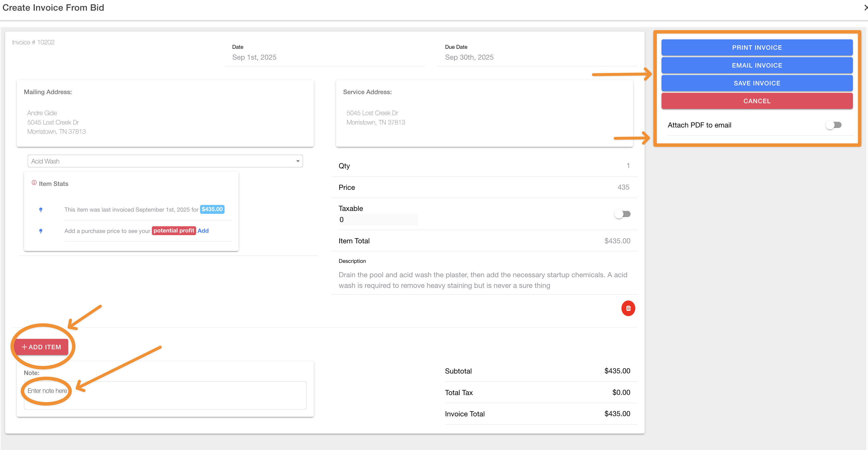
Task: Toggle the Taxable switch
Action: click(x=622, y=214)
